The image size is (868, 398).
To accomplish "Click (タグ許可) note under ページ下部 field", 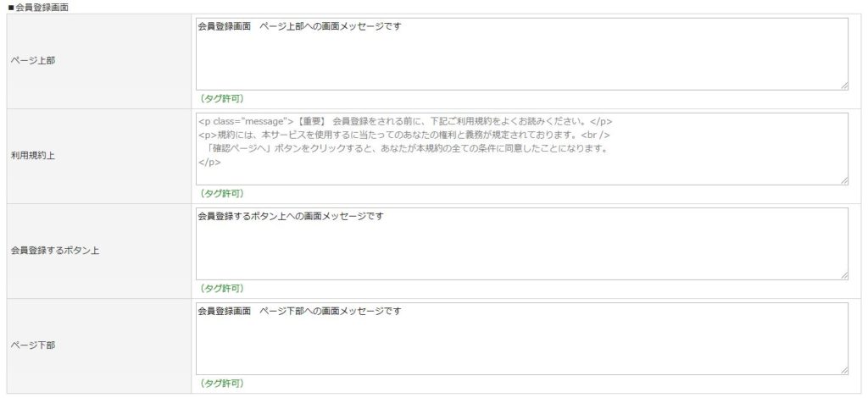I will pos(221,383).
